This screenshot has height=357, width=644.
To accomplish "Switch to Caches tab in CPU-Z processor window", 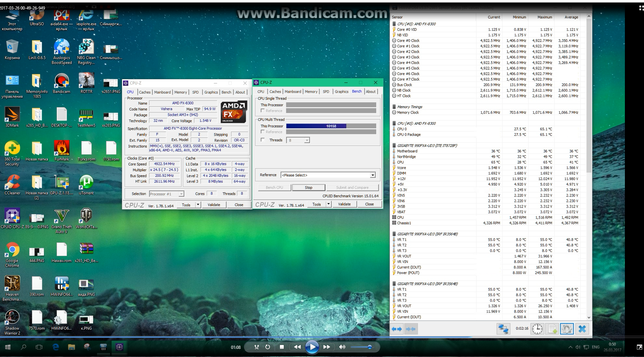I will [144, 92].
